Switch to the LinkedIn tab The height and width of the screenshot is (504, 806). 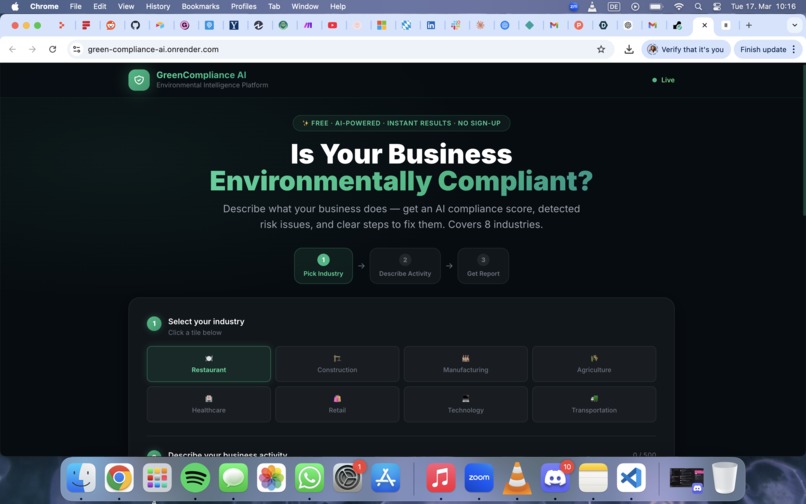tap(431, 25)
